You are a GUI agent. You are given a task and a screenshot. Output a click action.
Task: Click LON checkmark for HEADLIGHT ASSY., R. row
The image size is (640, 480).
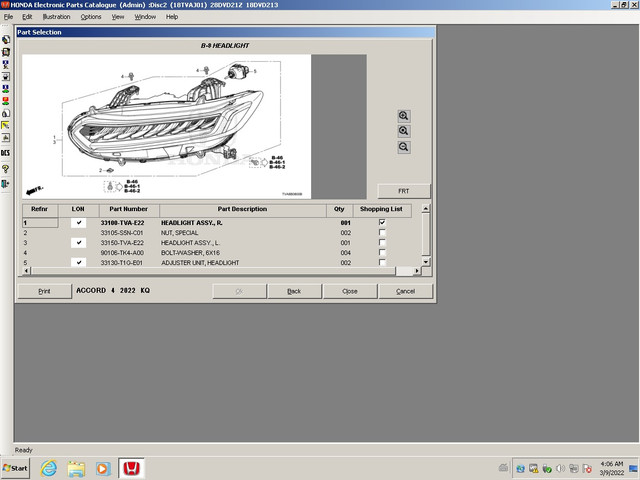coord(78,222)
